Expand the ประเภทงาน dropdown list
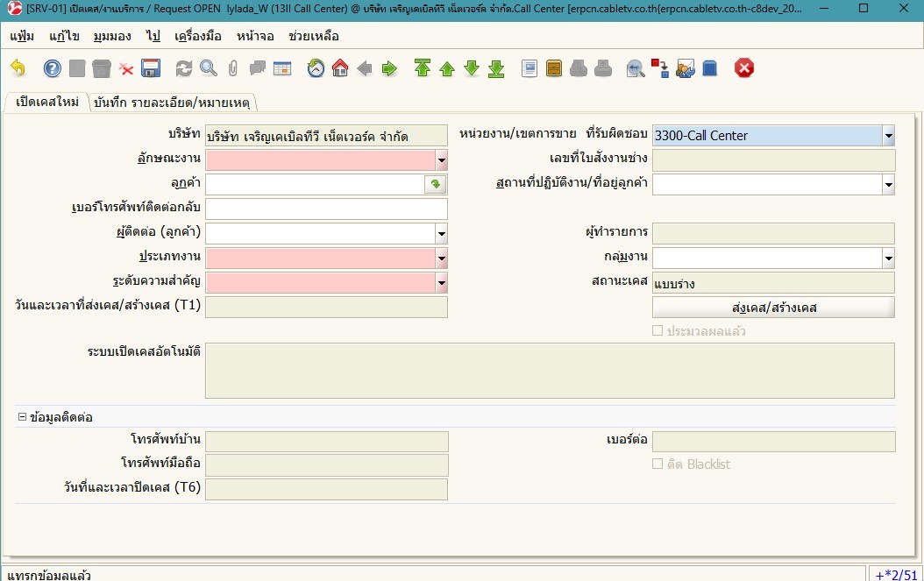The image size is (924, 581). [x=442, y=259]
